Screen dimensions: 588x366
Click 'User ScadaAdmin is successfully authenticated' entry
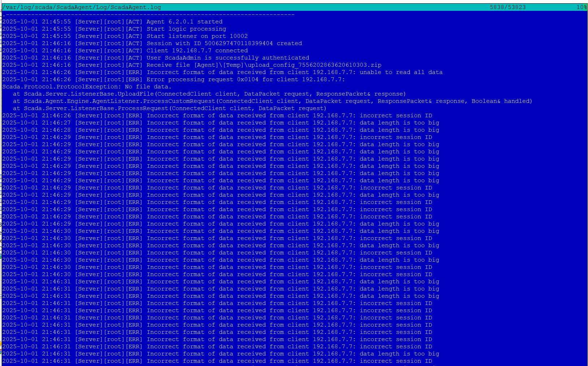point(228,58)
